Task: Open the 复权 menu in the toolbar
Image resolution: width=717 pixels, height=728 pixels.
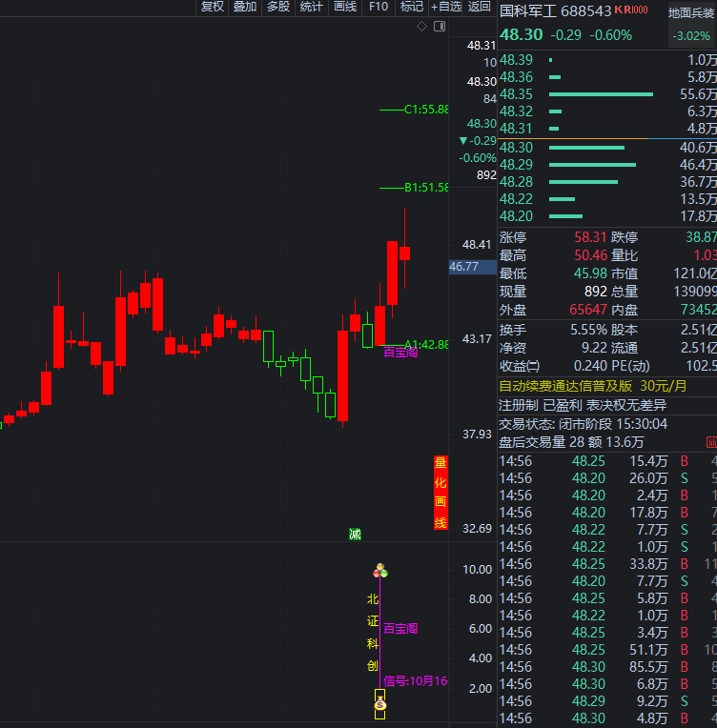Action: click(x=213, y=7)
